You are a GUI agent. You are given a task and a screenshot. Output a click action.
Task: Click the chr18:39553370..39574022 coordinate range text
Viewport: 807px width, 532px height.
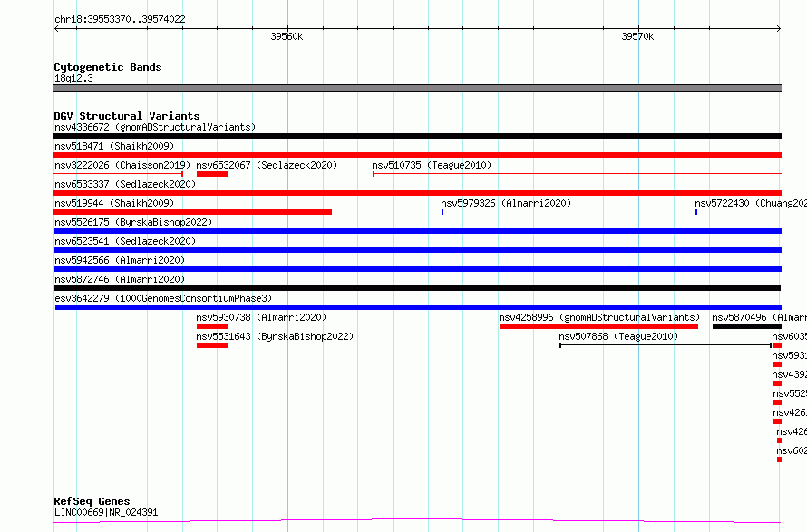[120, 19]
